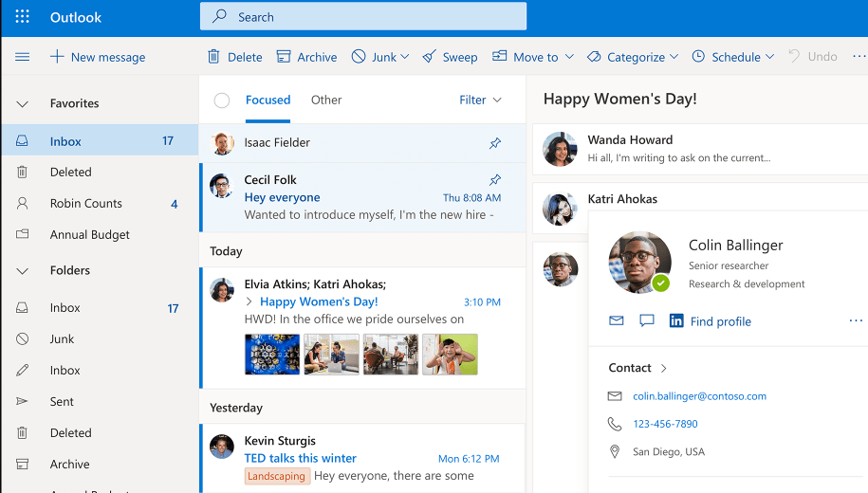Viewport: 868px width, 493px height.
Task: Collapse the Folders section
Action: (x=22, y=271)
